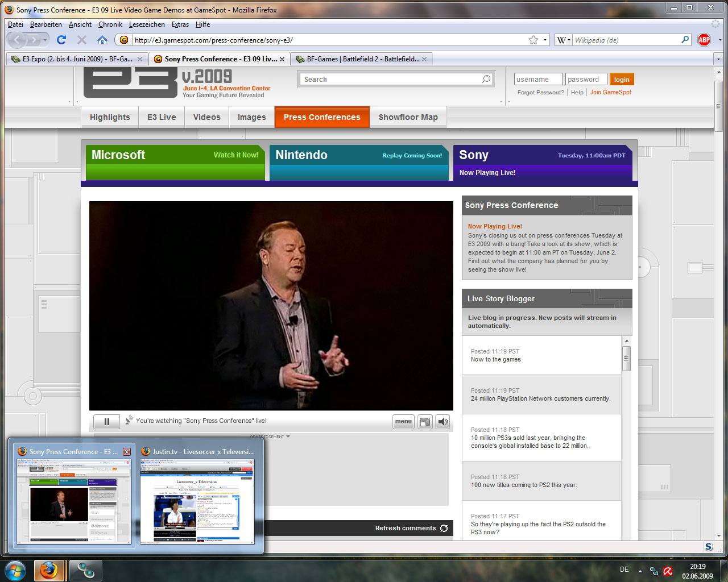Open the video player menu button
The width and height of the screenshot is (728, 582).
(403, 421)
